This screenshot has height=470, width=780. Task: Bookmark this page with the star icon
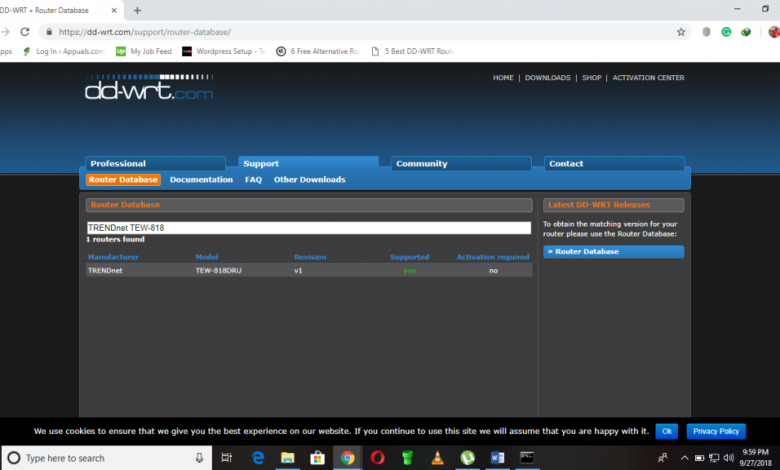(x=681, y=32)
